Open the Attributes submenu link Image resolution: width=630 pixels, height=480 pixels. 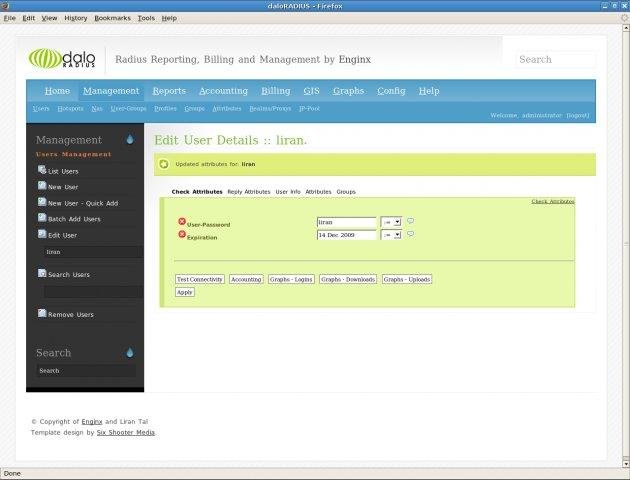227,108
